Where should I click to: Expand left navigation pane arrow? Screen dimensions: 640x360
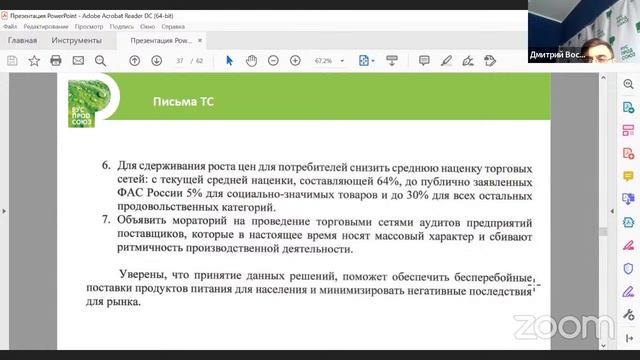[4, 211]
